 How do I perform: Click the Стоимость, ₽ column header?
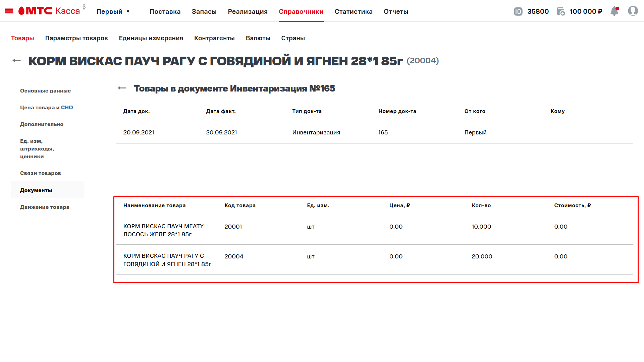click(x=573, y=205)
